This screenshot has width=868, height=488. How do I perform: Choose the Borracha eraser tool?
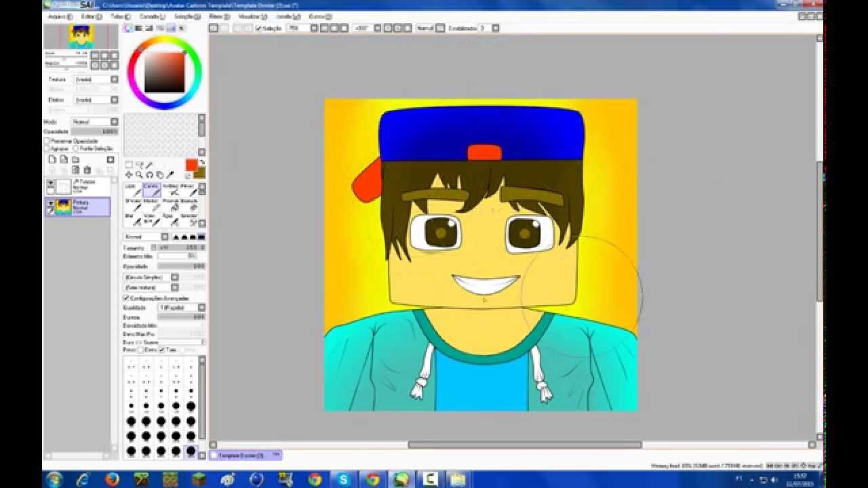pyautogui.click(x=189, y=204)
